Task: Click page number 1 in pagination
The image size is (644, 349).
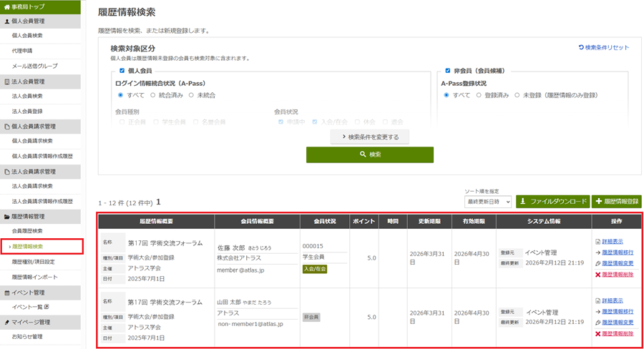Action: point(159,202)
